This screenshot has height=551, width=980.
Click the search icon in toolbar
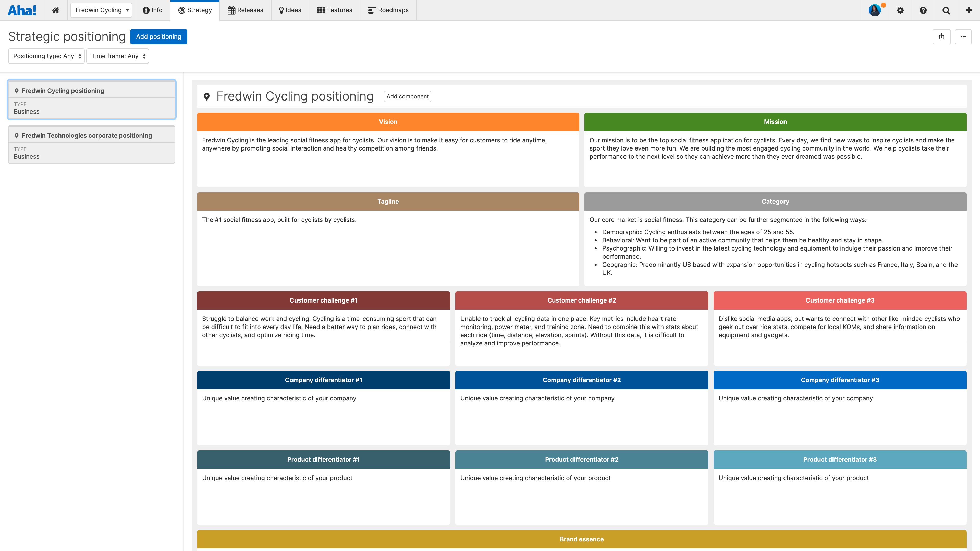coord(945,10)
